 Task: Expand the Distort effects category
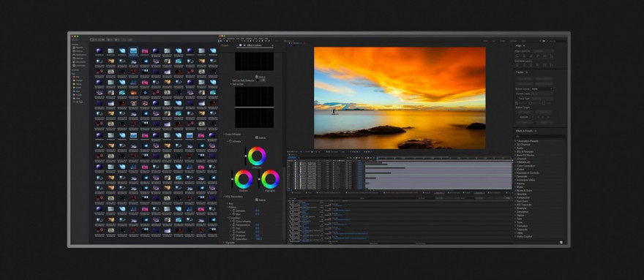515,169
